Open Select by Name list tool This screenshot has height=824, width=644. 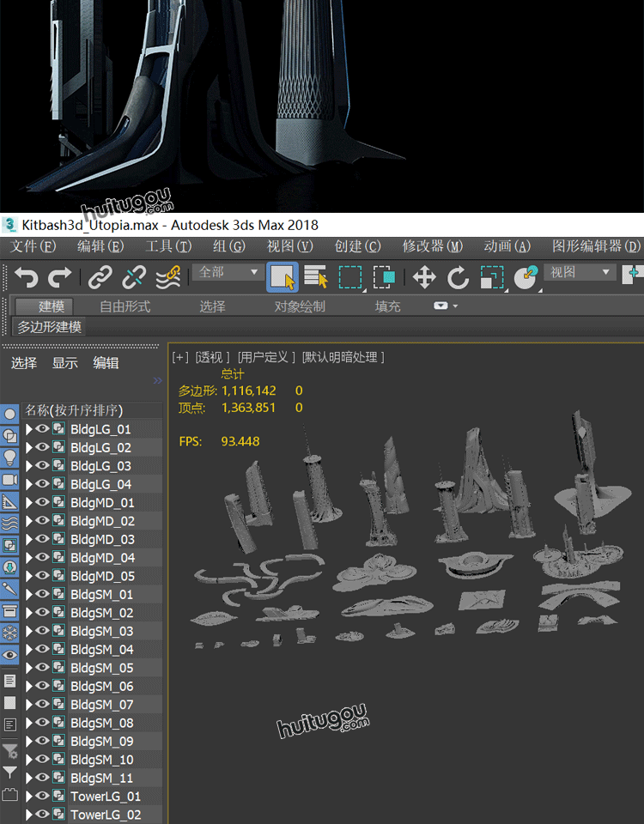316,276
